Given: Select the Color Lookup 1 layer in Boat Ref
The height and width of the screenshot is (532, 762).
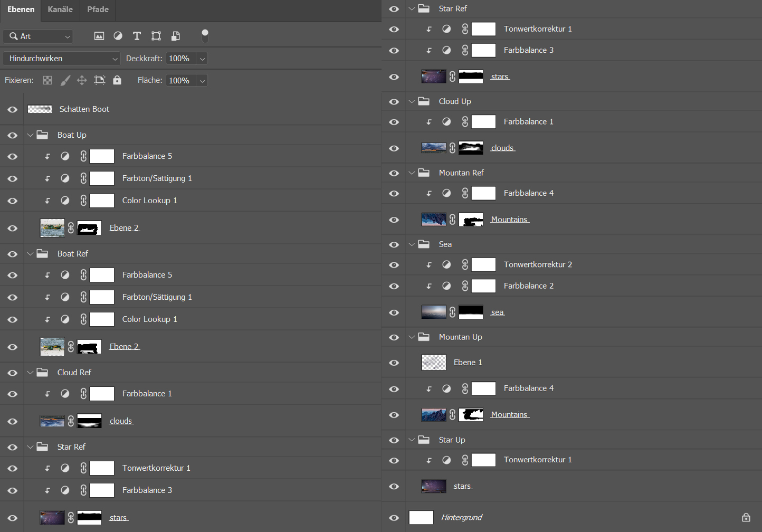Looking at the screenshot, I should pyautogui.click(x=149, y=319).
